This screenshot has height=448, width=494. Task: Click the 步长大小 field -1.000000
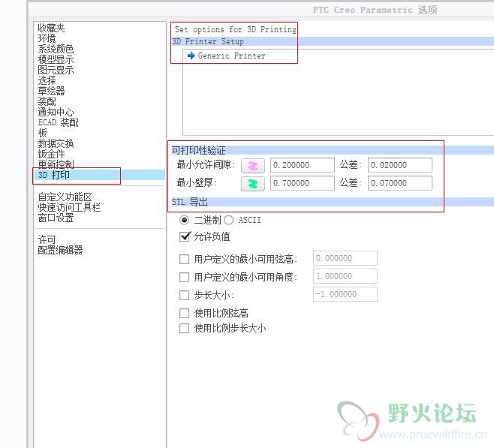tap(345, 294)
